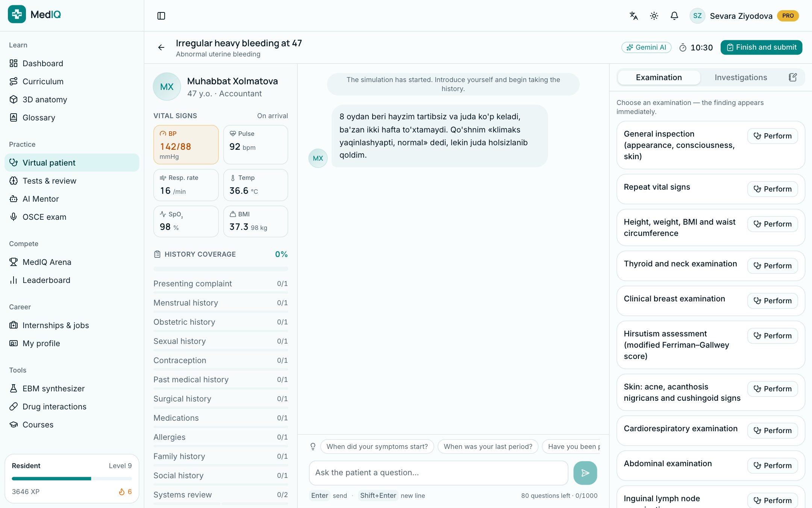The image size is (812, 508).
Task: Perform Cardiorespiratory examination
Action: 773,430
